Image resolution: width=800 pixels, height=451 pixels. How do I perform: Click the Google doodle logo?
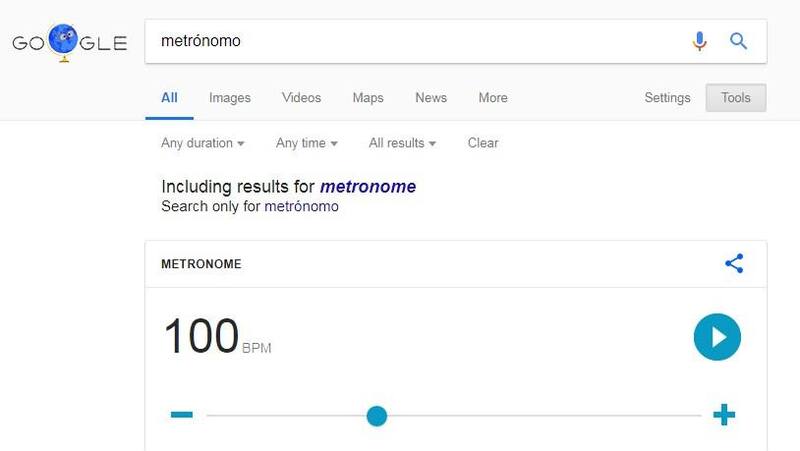point(69,42)
